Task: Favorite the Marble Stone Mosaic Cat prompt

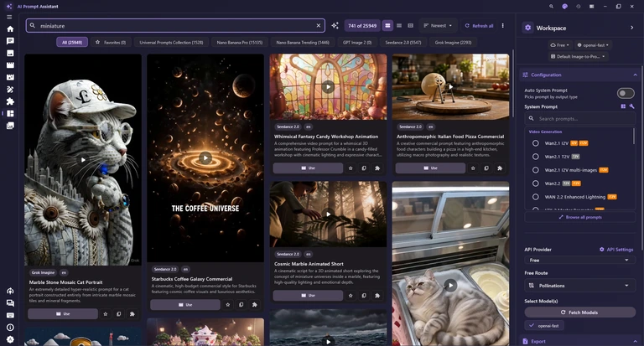Action: click(x=106, y=314)
